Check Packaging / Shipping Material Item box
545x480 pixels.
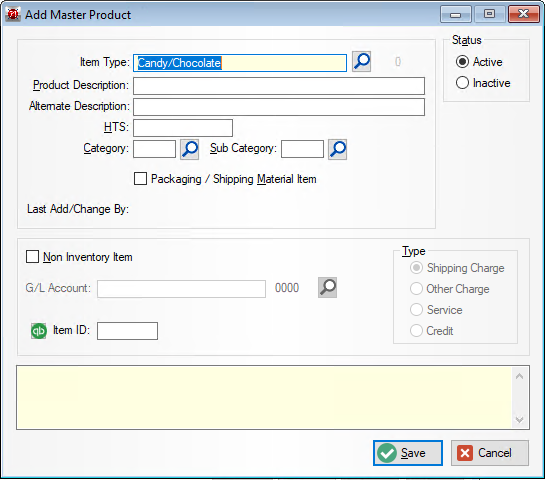tap(140, 179)
